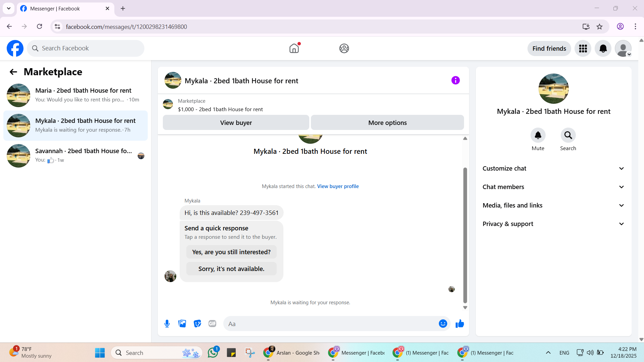This screenshot has height=362, width=644.
Task: Open volume control in system tray
Action: point(590,353)
